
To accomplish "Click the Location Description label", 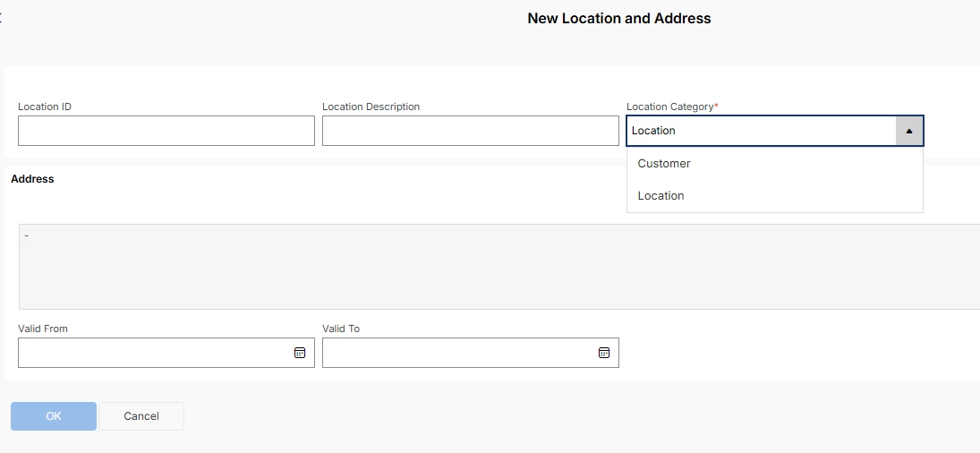I will (x=371, y=107).
